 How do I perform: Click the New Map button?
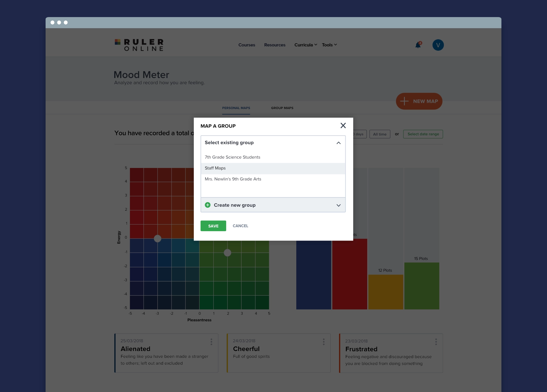pyautogui.click(x=419, y=101)
